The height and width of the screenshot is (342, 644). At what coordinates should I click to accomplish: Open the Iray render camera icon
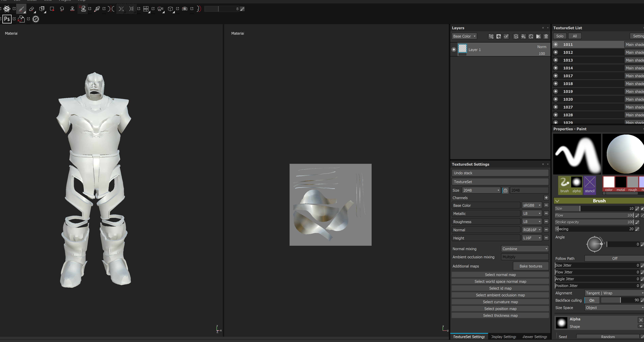click(185, 9)
